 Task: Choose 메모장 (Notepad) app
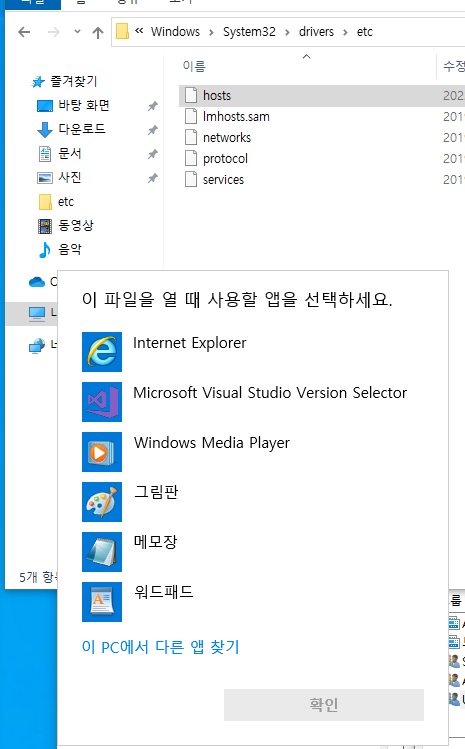point(253,552)
